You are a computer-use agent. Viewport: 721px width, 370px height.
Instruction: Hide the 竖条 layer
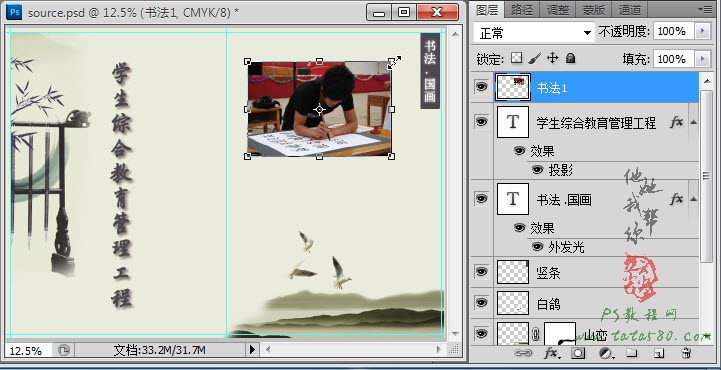(481, 272)
